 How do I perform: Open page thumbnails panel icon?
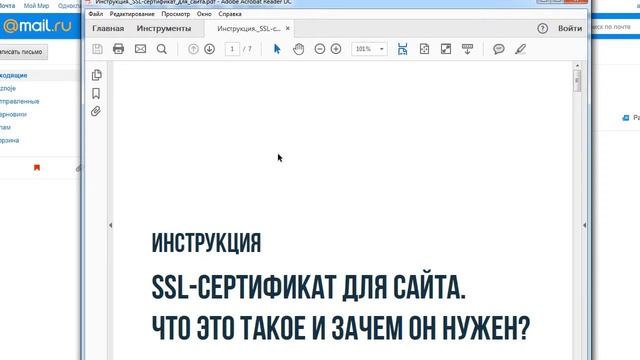[96, 75]
